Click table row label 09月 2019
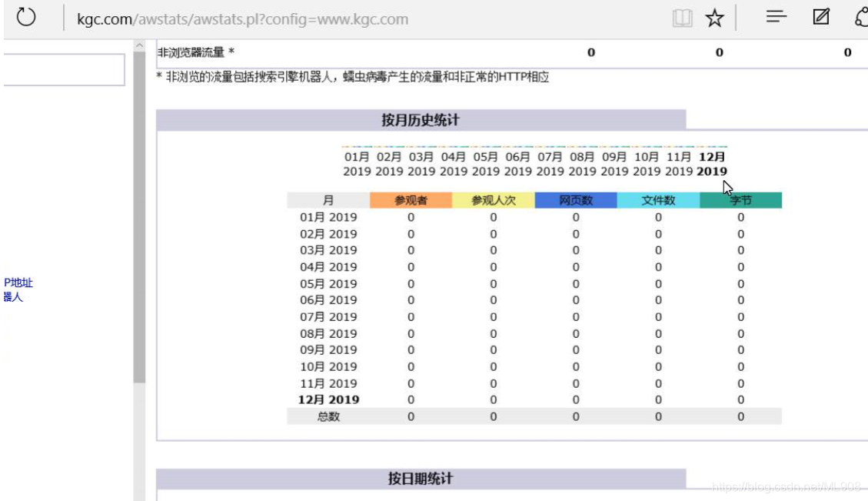The width and height of the screenshot is (868, 501). tap(328, 349)
